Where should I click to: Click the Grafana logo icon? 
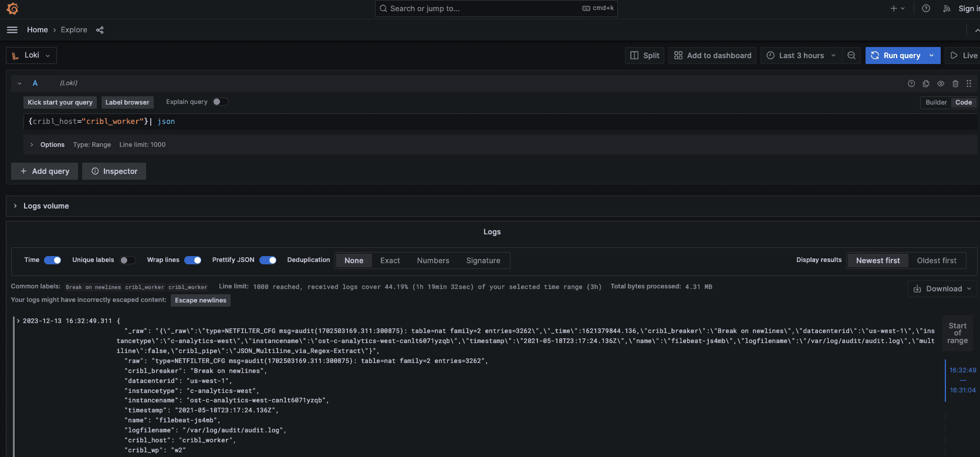[12, 9]
